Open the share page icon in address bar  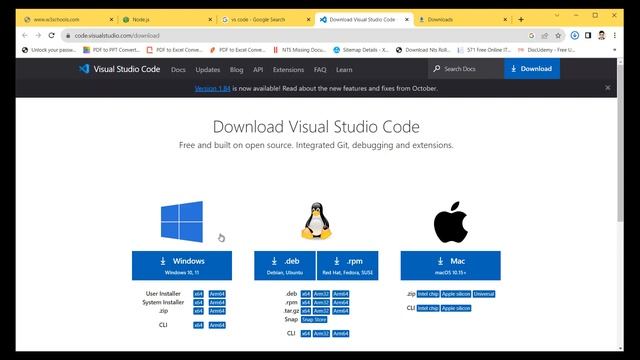(x=544, y=36)
